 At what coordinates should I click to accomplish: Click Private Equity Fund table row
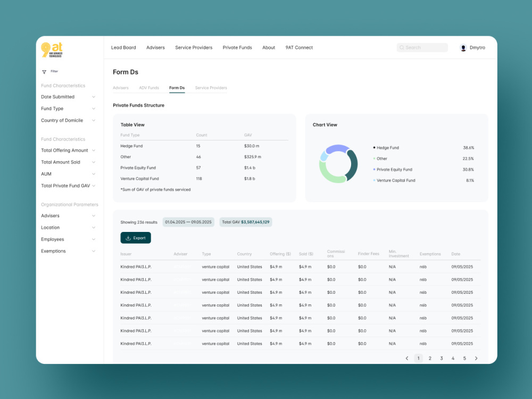(x=204, y=168)
